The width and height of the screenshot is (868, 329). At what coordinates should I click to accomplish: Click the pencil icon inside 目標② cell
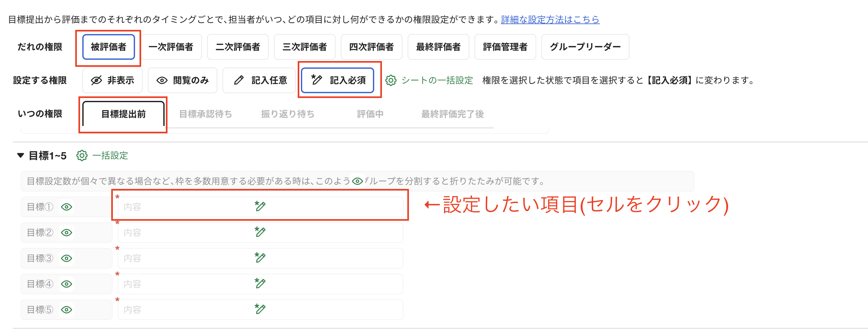(x=259, y=231)
